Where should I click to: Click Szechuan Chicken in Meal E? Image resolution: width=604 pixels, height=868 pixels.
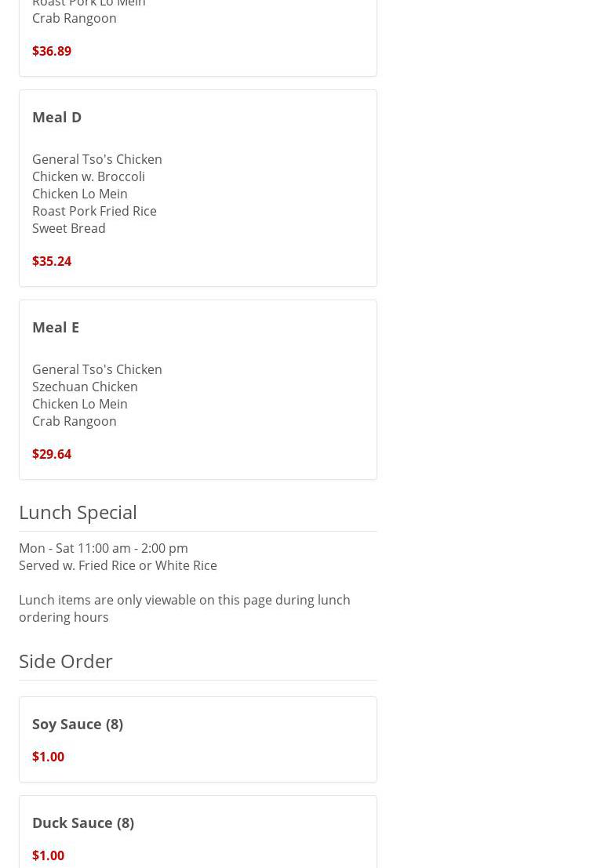click(85, 387)
